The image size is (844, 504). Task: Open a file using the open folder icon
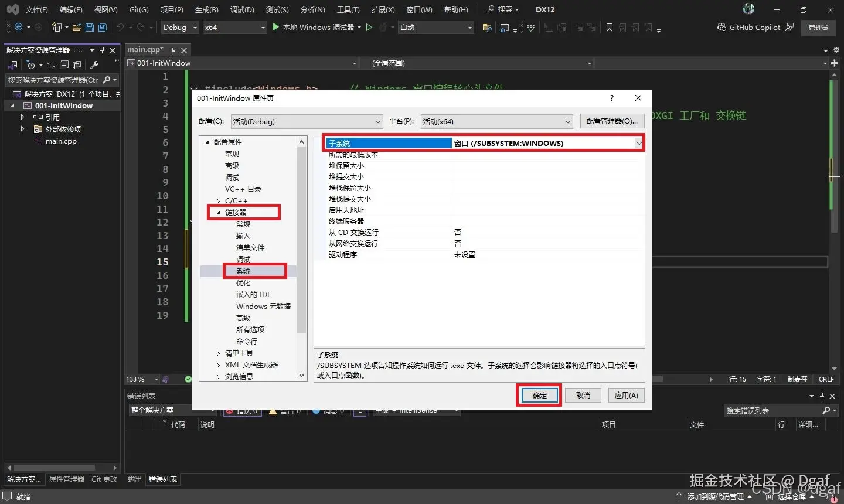click(76, 27)
